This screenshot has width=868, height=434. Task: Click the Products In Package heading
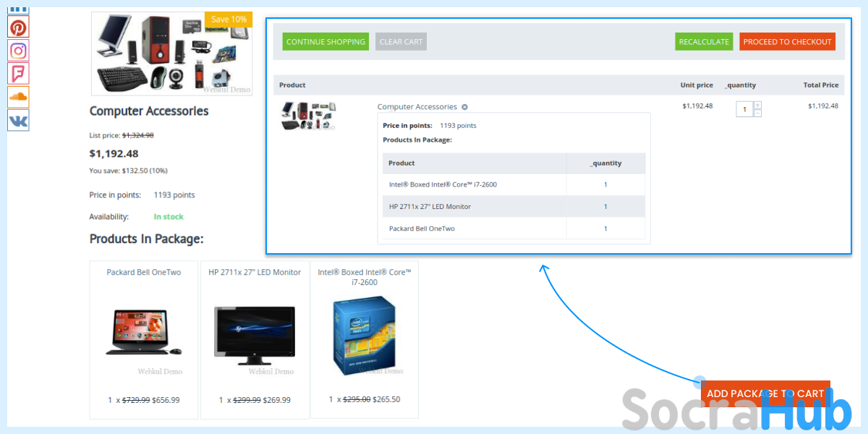(x=146, y=239)
